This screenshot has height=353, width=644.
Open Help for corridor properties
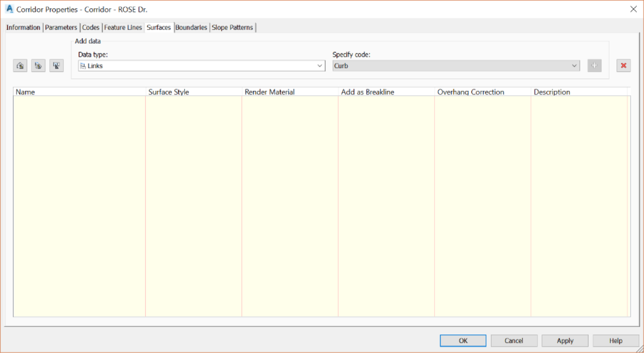616,341
